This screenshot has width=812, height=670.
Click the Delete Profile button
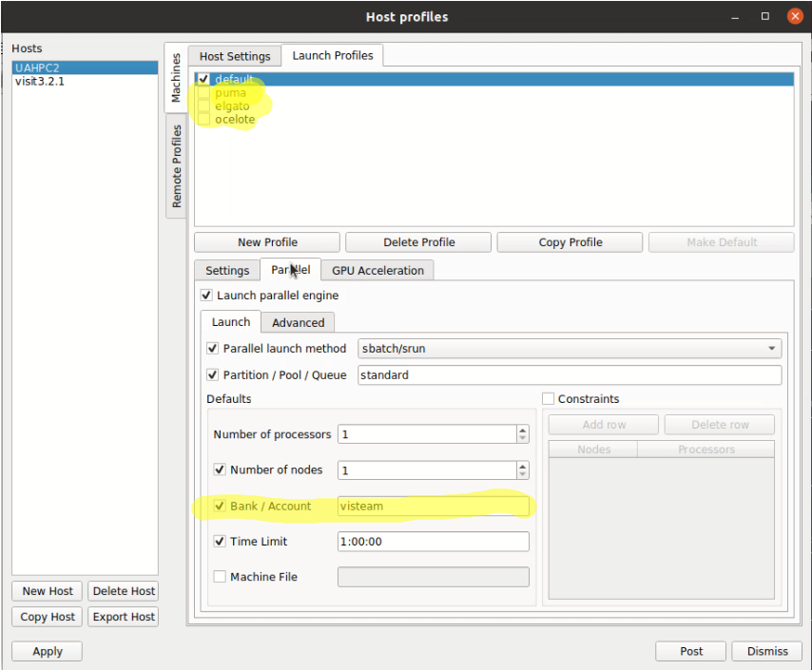point(418,242)
